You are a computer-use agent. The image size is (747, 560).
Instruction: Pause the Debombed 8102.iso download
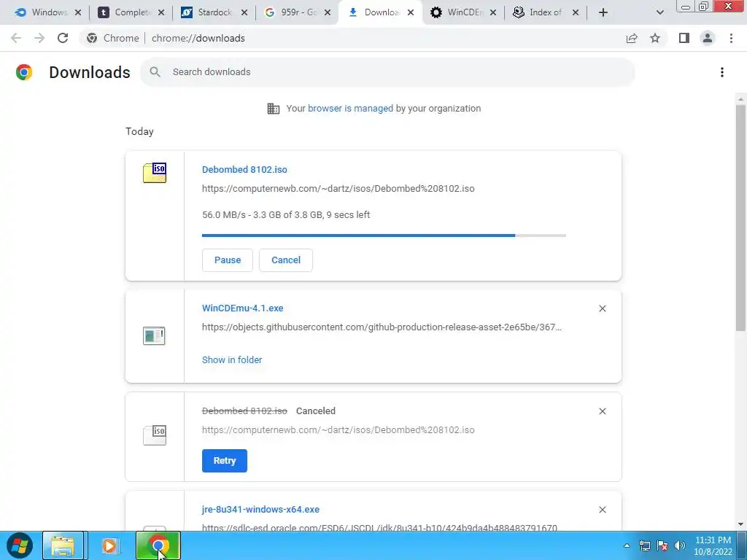[228, 260]
